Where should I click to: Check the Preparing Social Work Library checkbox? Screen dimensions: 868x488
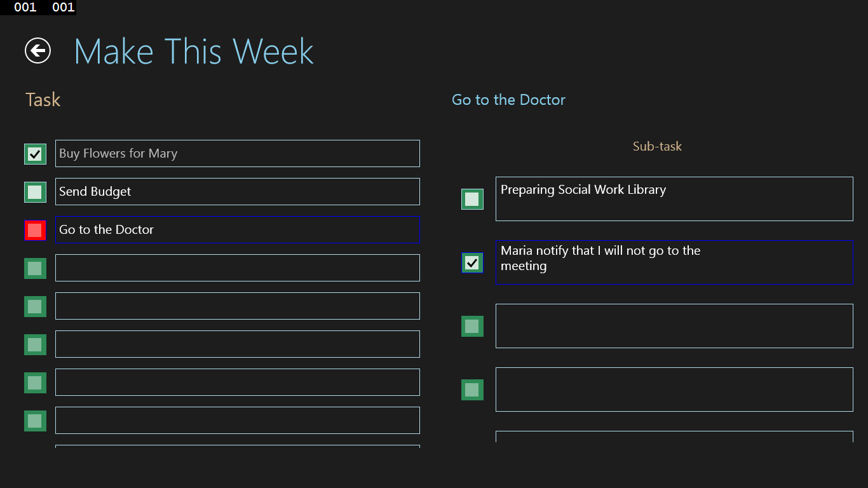click(x=472, y=199)
